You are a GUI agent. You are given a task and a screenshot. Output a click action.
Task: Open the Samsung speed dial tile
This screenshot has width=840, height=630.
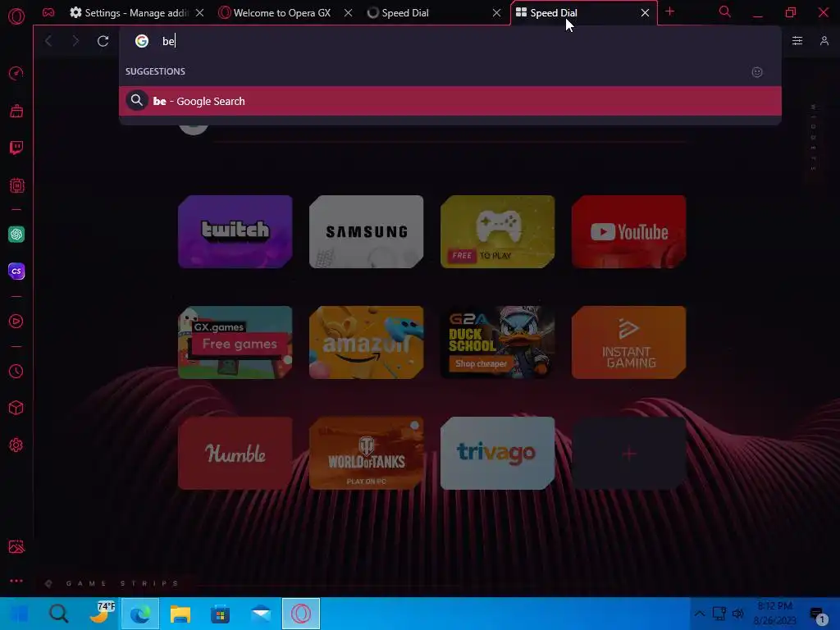coord(367,231)
